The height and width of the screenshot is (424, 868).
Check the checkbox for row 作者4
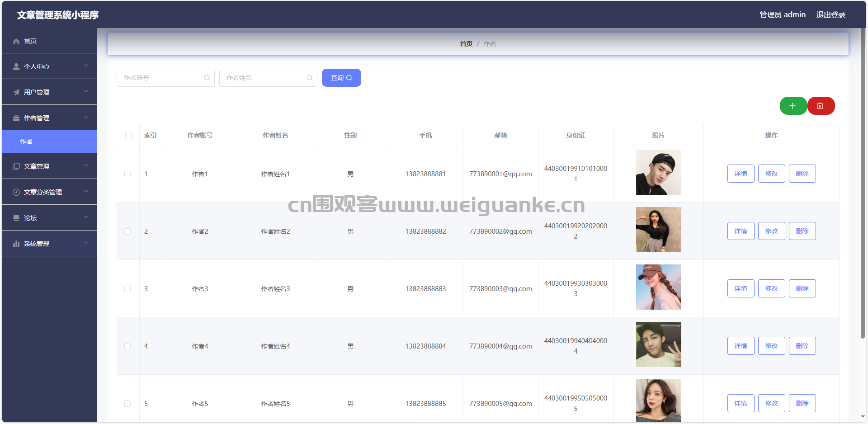[127, 346]
